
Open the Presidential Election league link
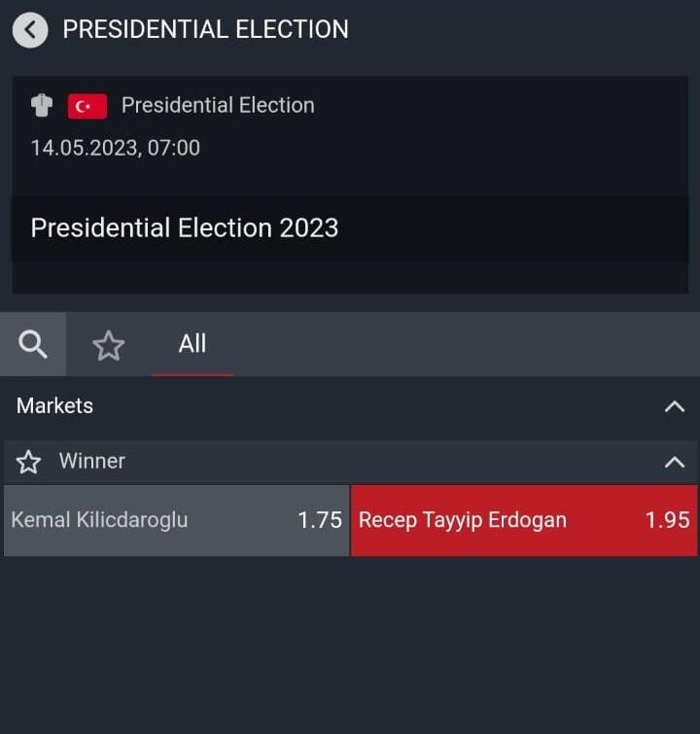coord(218,105)
